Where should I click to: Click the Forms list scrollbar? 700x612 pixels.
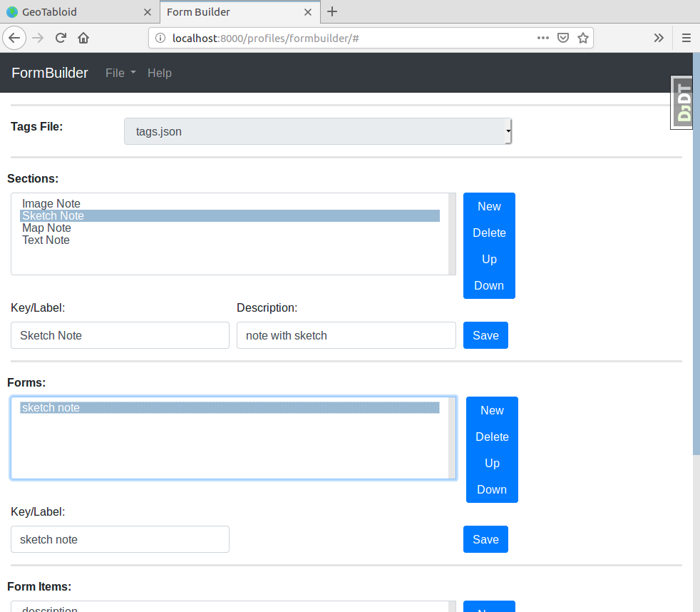(x=452, y=438)
